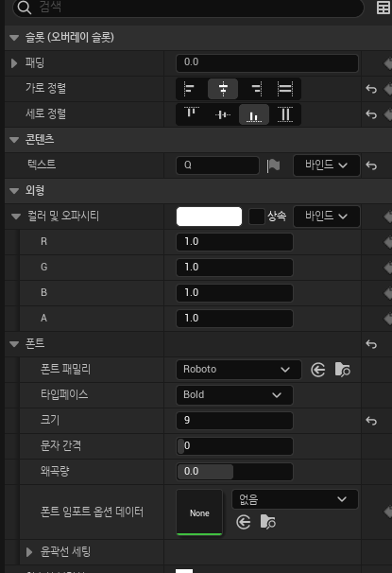392x573 pixels.
Task: Click the R channel value field
Action: (234, 242)
